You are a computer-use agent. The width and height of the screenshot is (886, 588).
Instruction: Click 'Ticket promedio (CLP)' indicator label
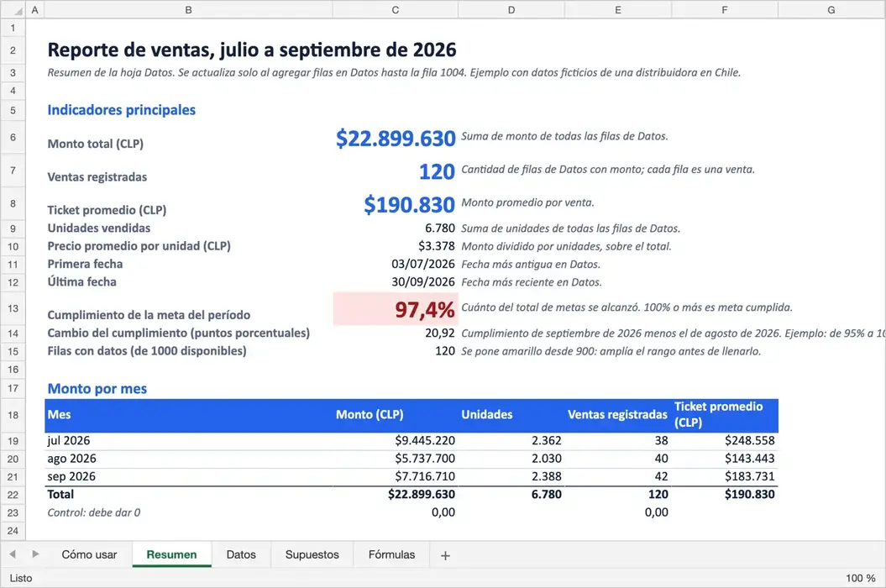(107, 210)
